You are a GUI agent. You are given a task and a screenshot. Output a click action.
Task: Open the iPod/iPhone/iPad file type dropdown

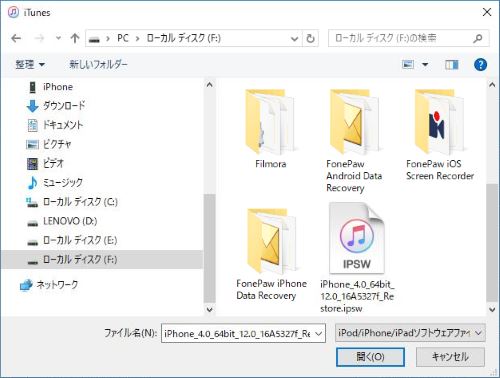[410, 333]
